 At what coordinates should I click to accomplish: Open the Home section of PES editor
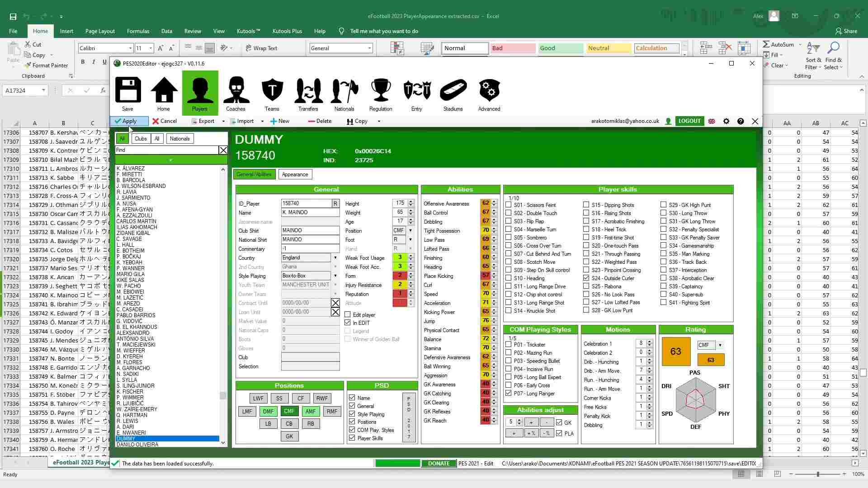[164, 94]
